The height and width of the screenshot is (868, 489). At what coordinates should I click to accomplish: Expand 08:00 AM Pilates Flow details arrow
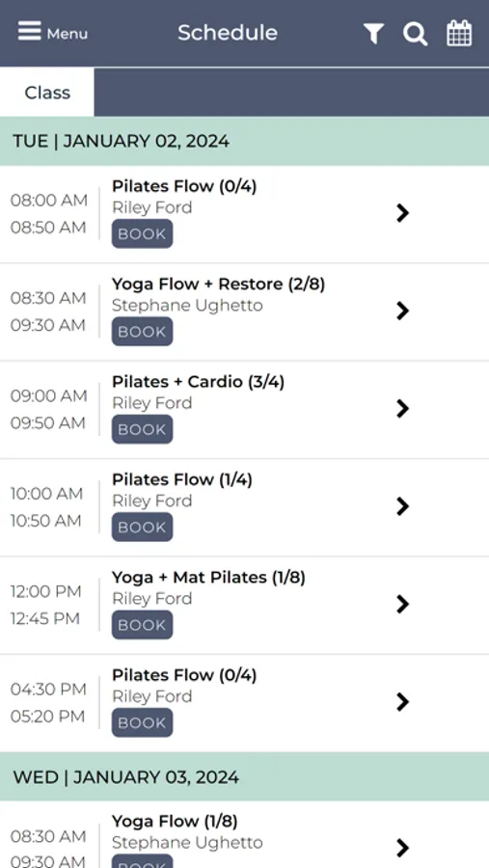point(402,213)
